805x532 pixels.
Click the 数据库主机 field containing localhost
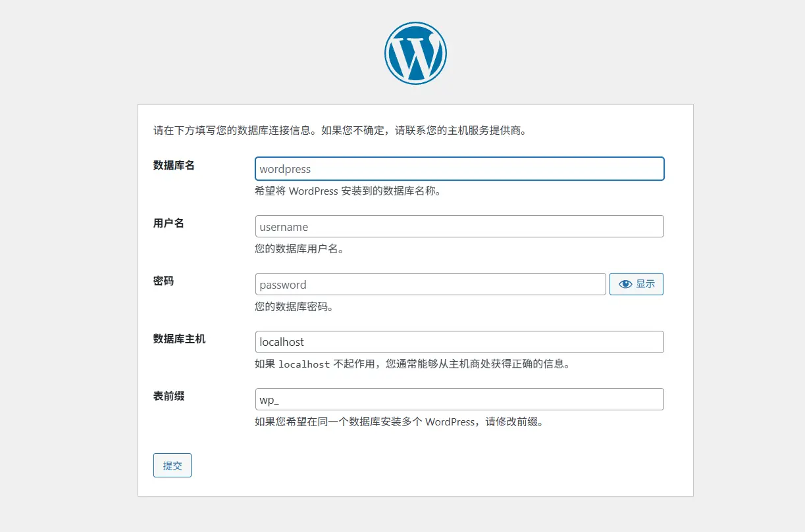pos(459,342)
